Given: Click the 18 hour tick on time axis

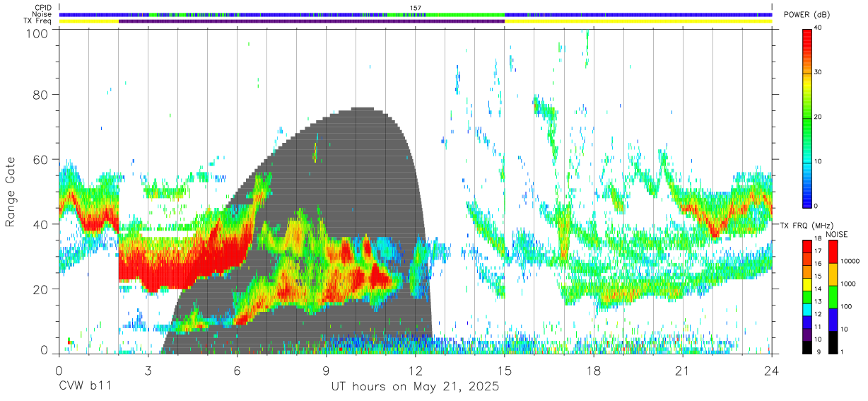Looking at the screenshot, I should (x=594, y=371).
